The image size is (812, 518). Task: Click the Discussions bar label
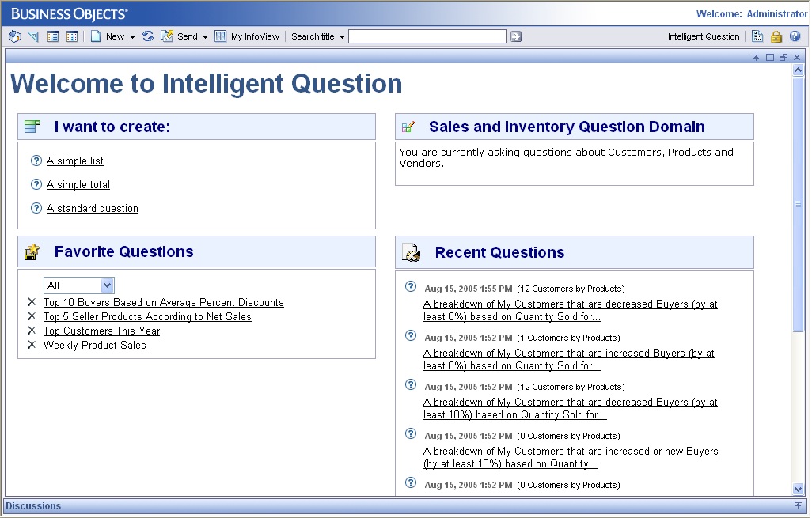click(x=34, y=506)
